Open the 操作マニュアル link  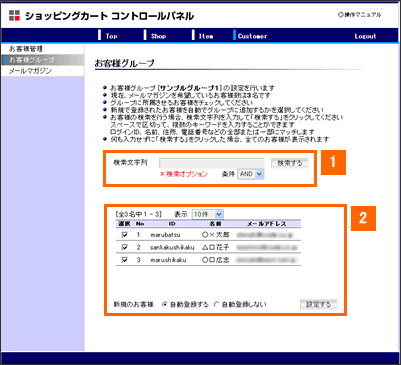click(x=359, y=15)
